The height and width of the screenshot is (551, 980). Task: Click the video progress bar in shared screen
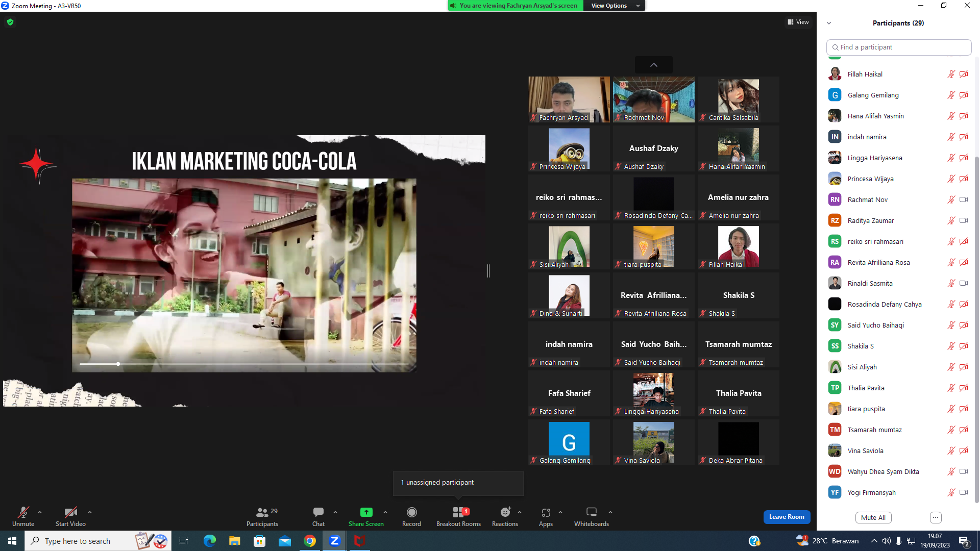244,364
